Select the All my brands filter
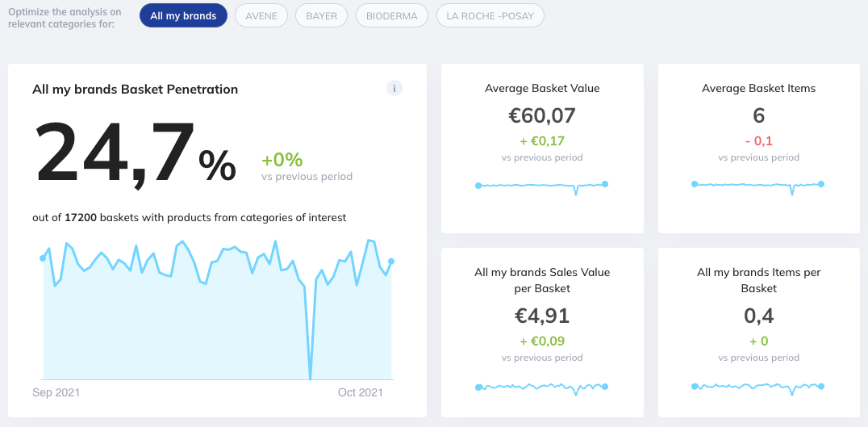This screenshot has height=427, width=868. (183, 15)
